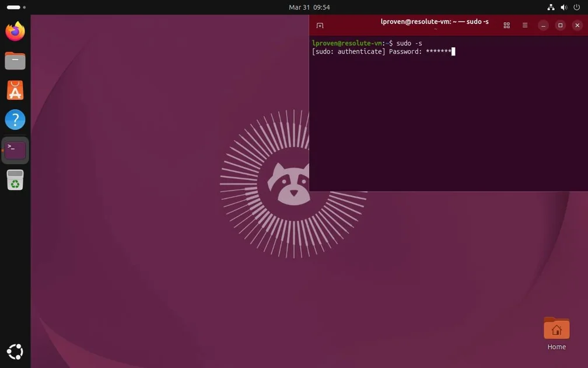Maximize the terminal window
The height and width of the screenshot is (368, 588).
coord(560,26)
